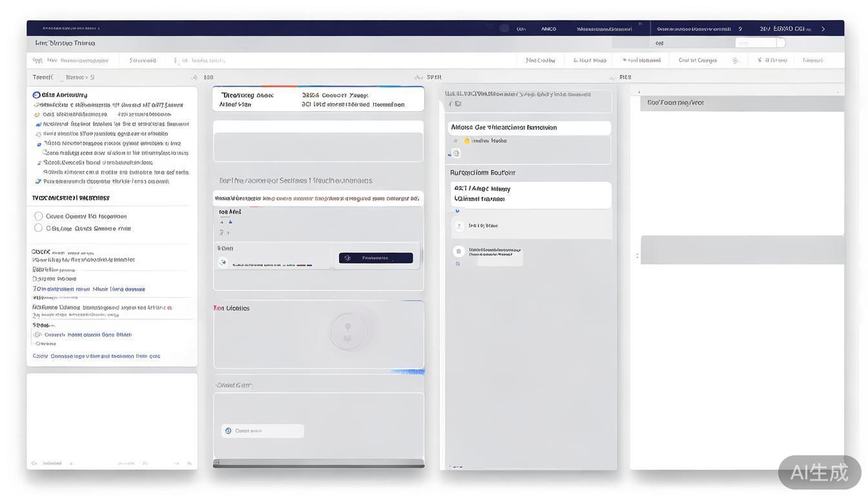Click the round pin icon in the second column card

pyautogui.click(x=348, y=332)
